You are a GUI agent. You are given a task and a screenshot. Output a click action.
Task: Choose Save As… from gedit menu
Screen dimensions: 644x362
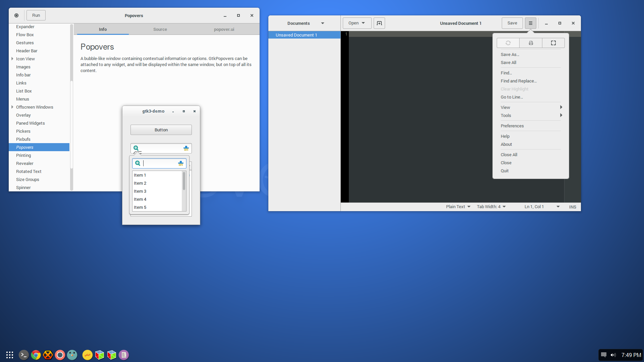point(531,54)
